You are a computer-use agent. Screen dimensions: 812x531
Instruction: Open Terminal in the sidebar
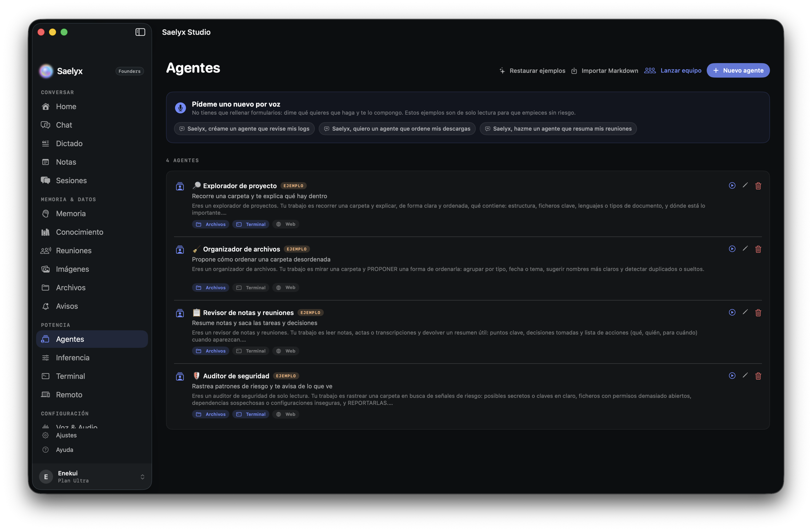click(92, 376)
